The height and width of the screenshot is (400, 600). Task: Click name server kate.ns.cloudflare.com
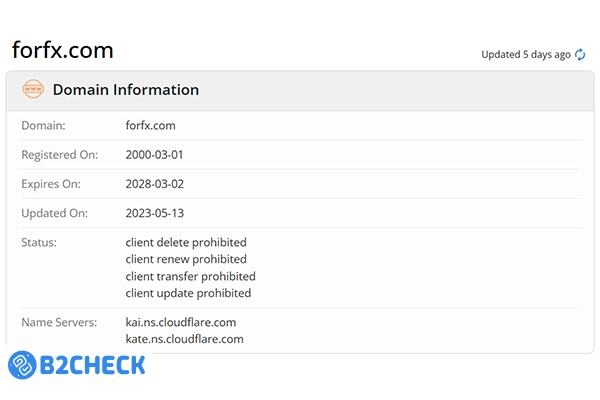pos(185,339)
